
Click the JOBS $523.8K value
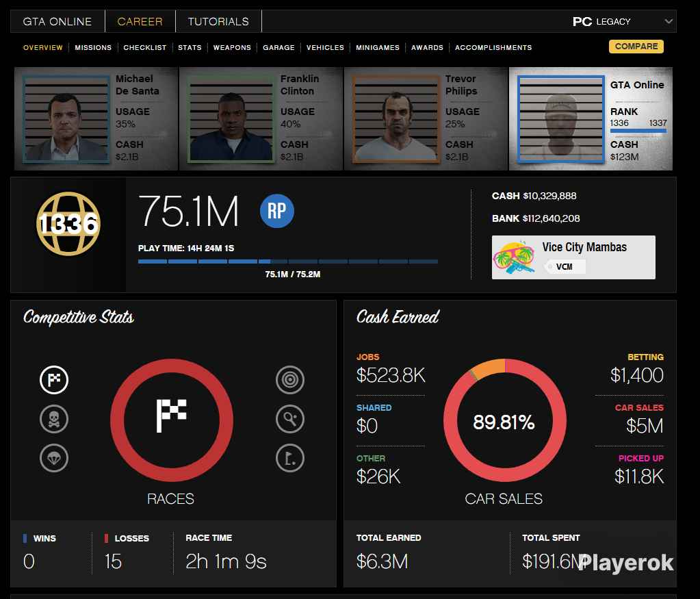click(391, 375)
